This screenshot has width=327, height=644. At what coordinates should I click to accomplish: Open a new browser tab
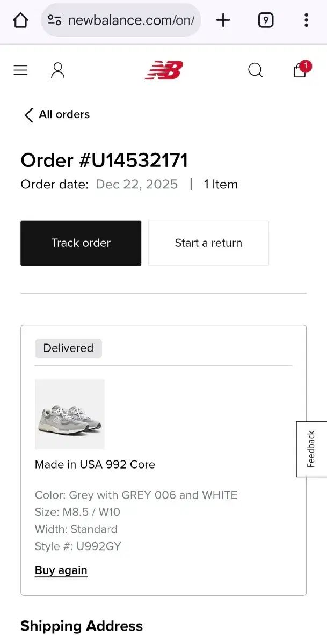tap(223, 21)
